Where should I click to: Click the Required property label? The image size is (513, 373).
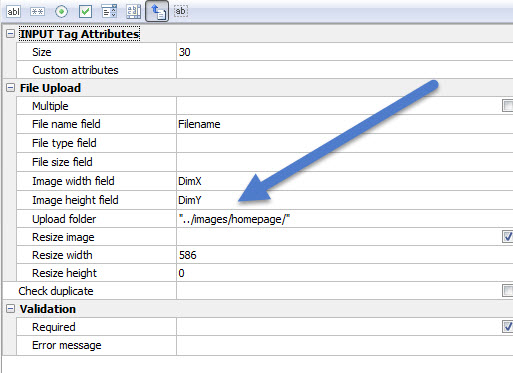point(54,327)
